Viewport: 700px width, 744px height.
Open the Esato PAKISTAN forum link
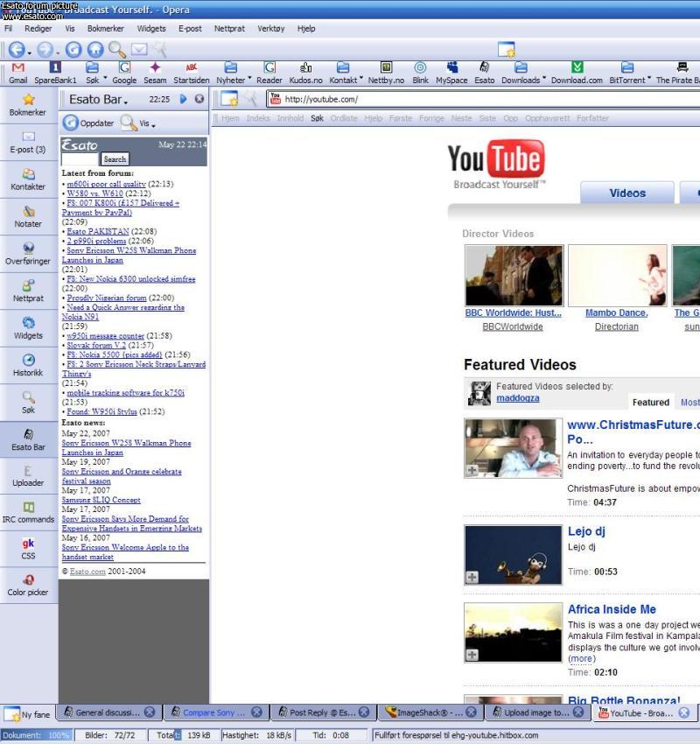(x=98, y=232)
